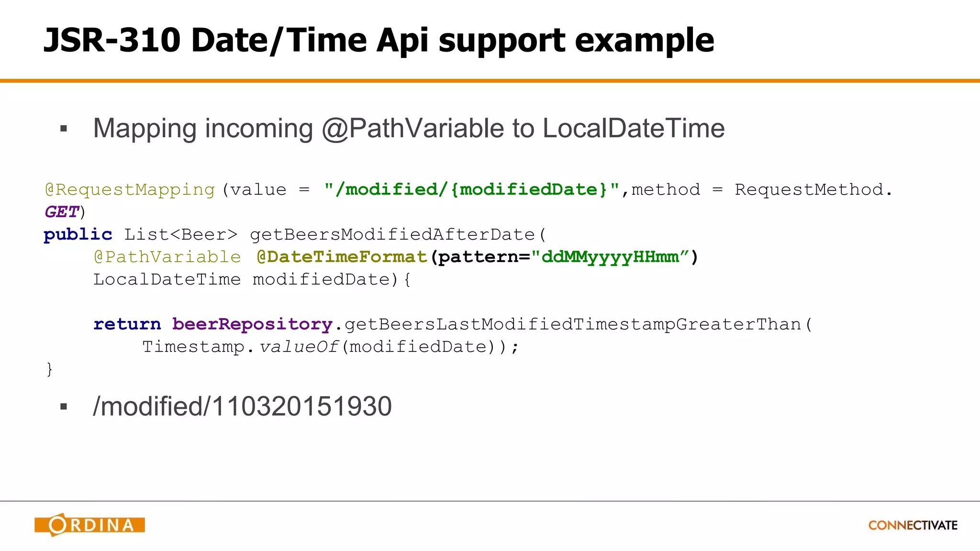Click 'getBeersLastModifiedTimestampGreaterThan(' call
Viewport: 980px width, 551px height.
[x=578, y=324]
